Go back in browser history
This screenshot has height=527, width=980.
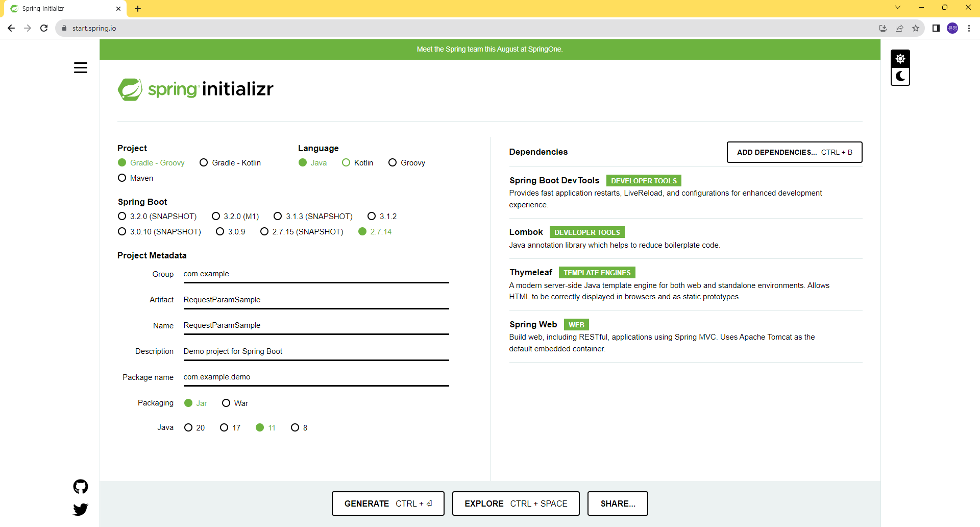point(11,28)
